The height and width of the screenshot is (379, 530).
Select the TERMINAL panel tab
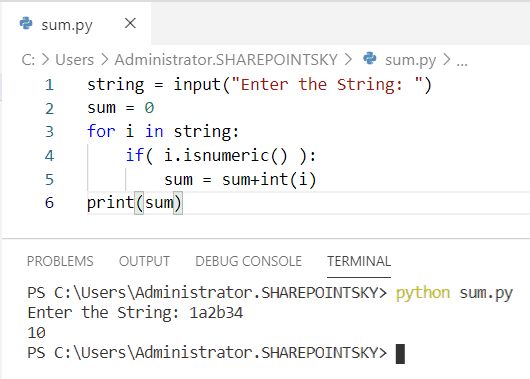coord(359,261)
